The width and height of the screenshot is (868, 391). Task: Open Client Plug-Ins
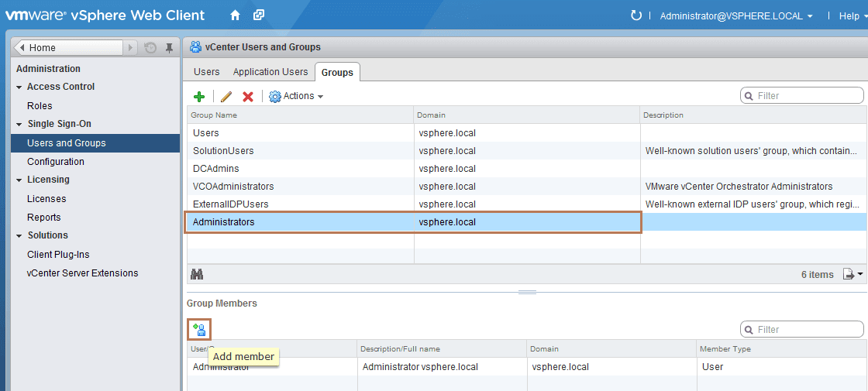click(x=58, y=255)
